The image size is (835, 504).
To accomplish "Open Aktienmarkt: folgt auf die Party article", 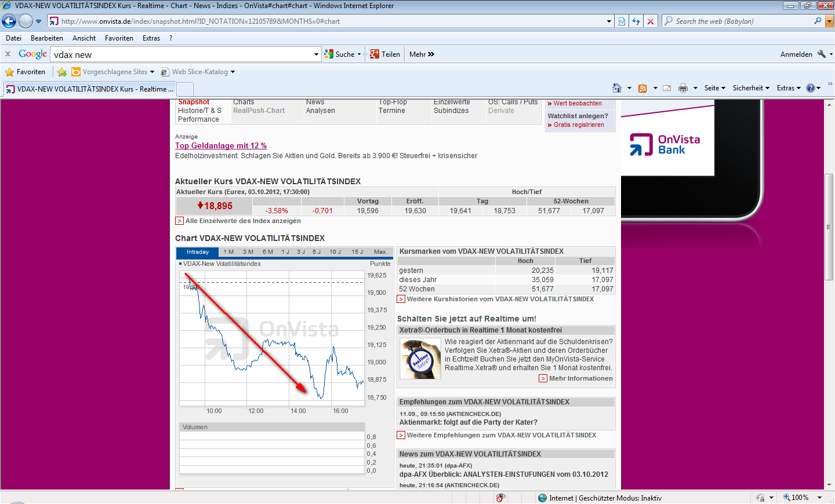I will 469,422.
